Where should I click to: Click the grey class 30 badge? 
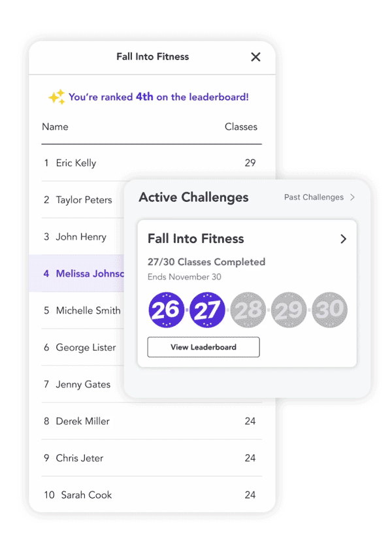(x=329, y=310)
